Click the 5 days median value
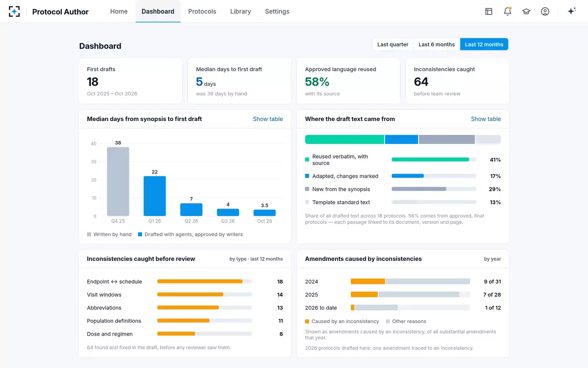The image size is (588, 368). point(206,82)
